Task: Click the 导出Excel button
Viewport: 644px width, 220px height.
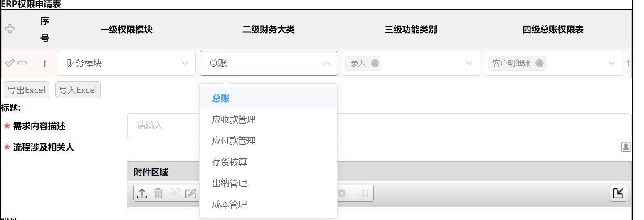Action: 27,90
